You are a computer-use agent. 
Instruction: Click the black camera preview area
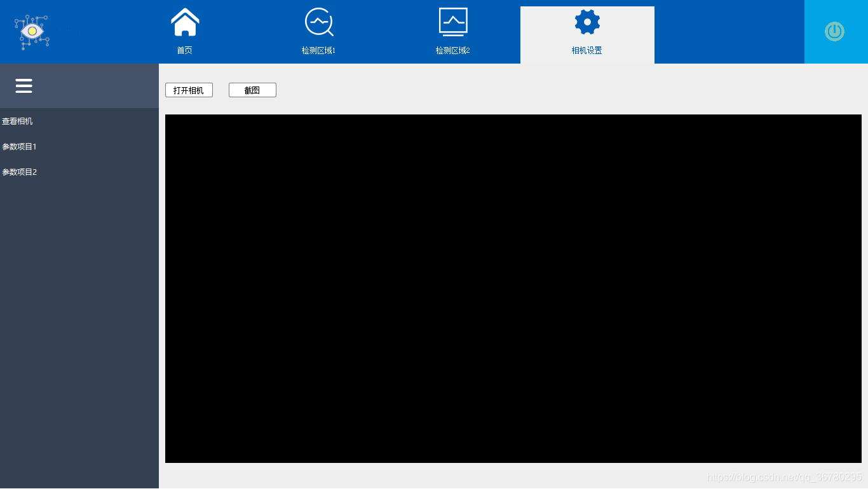[513, 289]
